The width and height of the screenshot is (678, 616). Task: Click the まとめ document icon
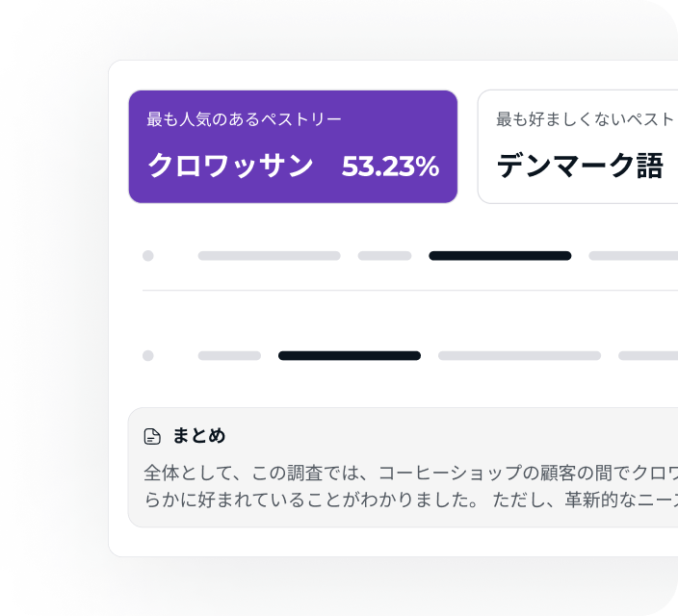[x=152, y=436]
